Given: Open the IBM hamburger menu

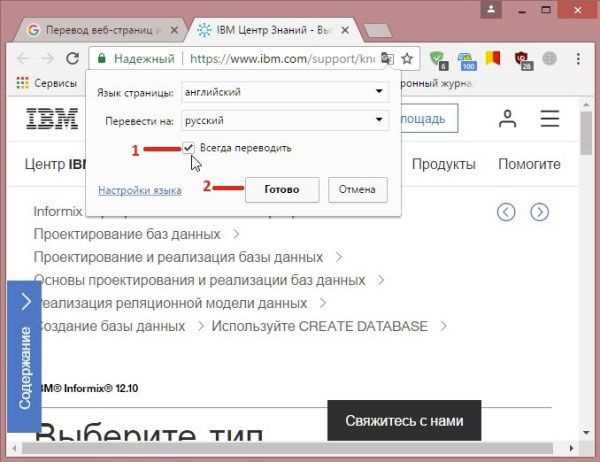Looking at the screenshot, I should (550, 119).
